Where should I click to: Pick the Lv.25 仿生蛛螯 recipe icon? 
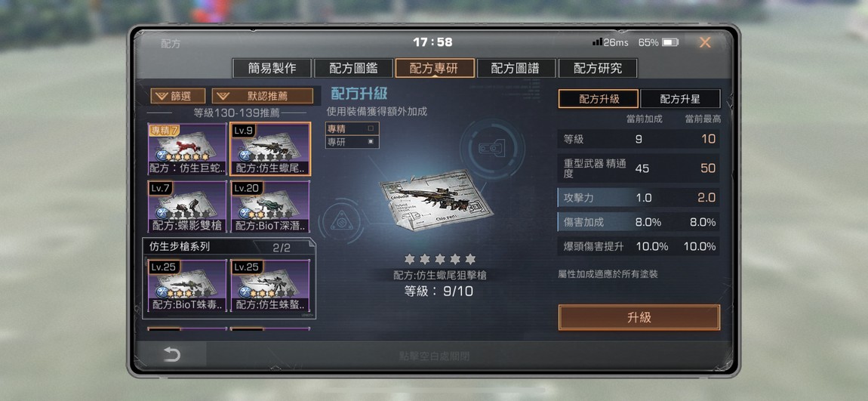point(270,285)
